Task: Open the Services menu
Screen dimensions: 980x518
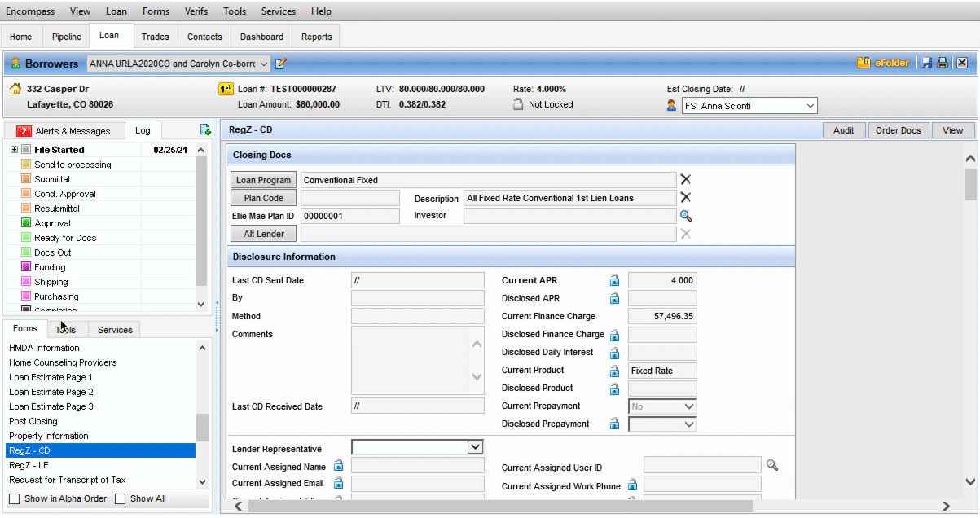Action: click(x=279, y=11)
